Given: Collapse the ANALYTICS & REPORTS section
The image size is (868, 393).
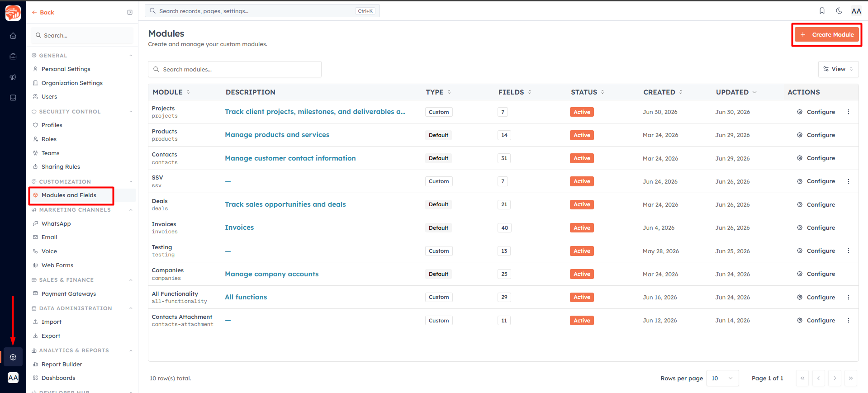Looking at the screenshot, I should coord(131,350).
